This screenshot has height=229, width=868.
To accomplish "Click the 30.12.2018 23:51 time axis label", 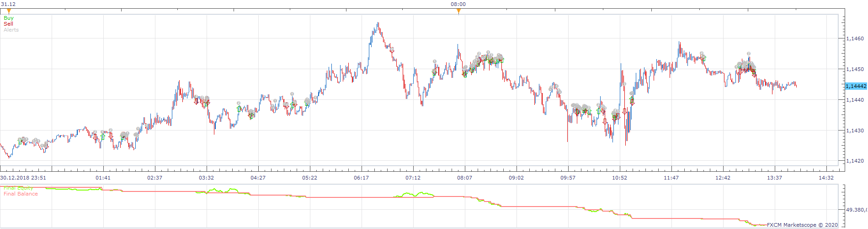I will 23,178.
